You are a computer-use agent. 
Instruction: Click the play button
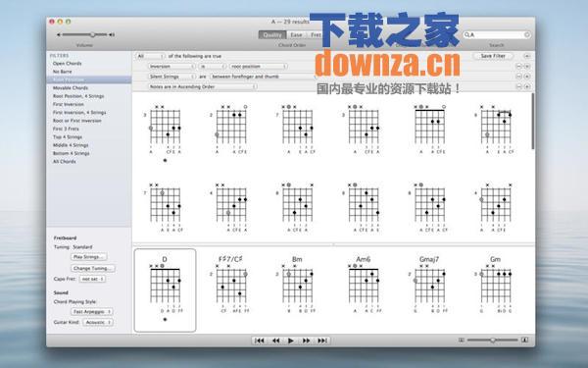tap(291, 341)
